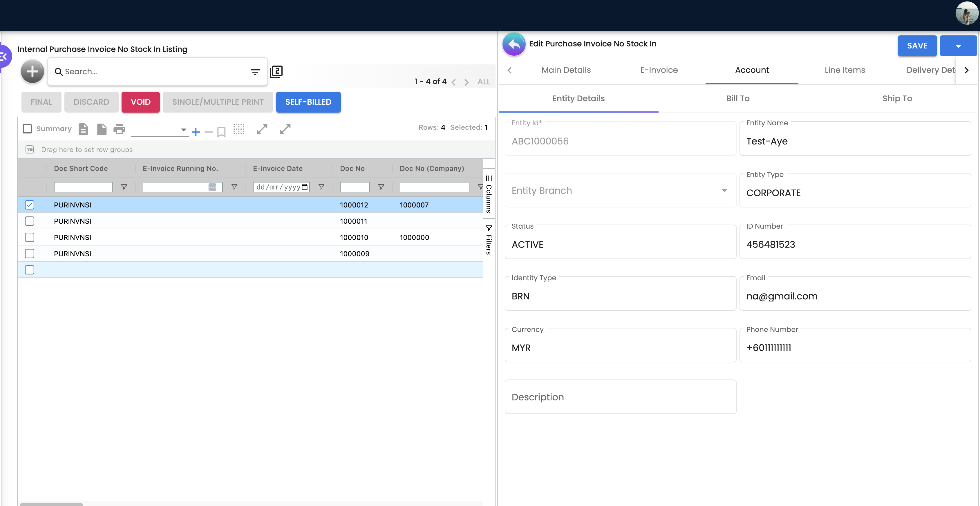The height and width of the screenshot is (506, 980).
Task: Open the dropdown arrow next to SAVE
Action: click(958, 46)
